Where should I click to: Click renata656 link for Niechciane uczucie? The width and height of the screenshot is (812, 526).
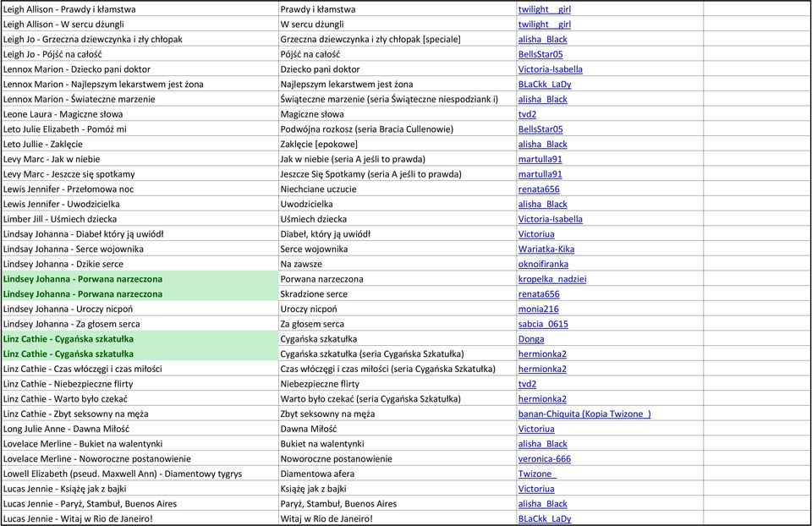point(539,189)
